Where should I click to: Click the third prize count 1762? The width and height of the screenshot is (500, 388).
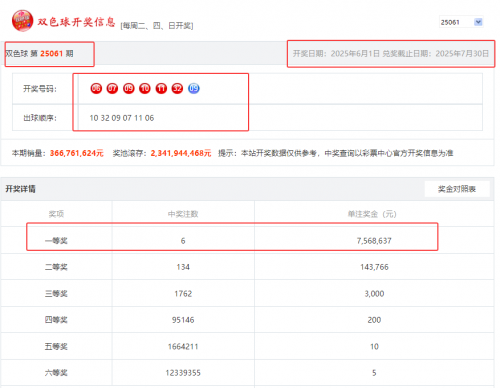[183, 294]
